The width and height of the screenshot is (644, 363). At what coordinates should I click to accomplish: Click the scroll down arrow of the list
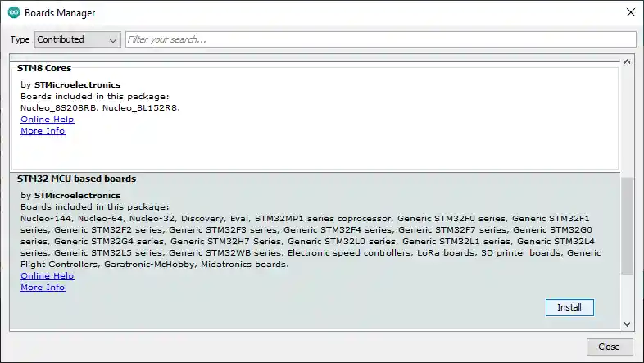(x=627, y=324)
